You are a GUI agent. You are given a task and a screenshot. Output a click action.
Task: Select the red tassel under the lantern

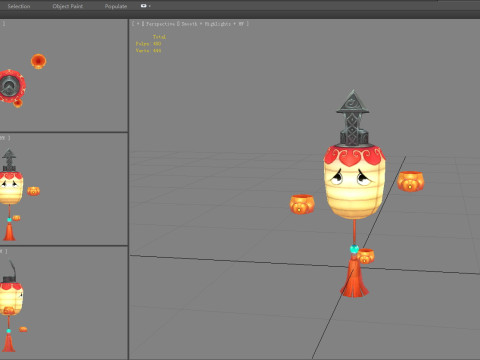click(354, 277)
